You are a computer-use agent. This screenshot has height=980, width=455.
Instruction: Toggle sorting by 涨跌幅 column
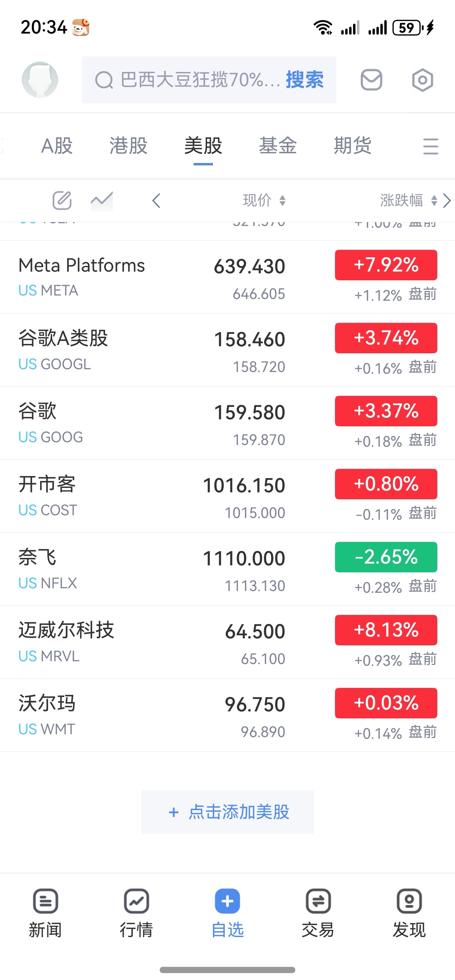(x=409, y=200)
